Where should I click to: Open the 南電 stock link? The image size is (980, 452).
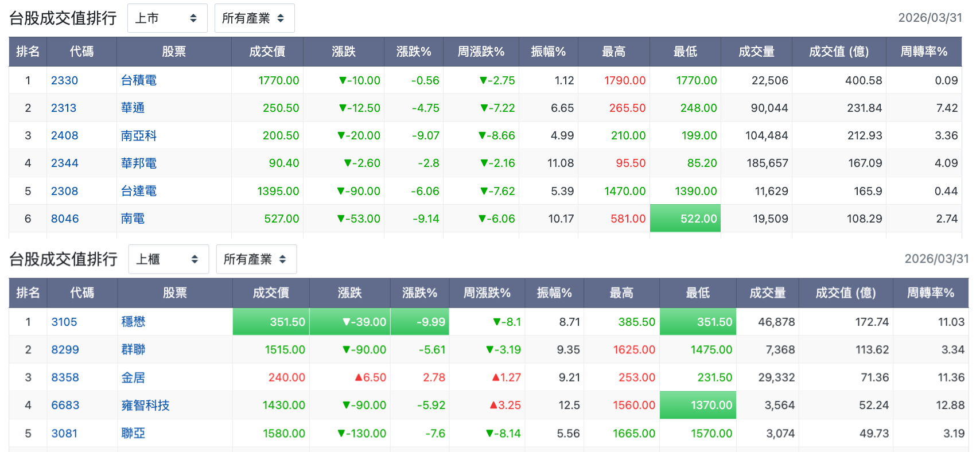tap(133, 219)
